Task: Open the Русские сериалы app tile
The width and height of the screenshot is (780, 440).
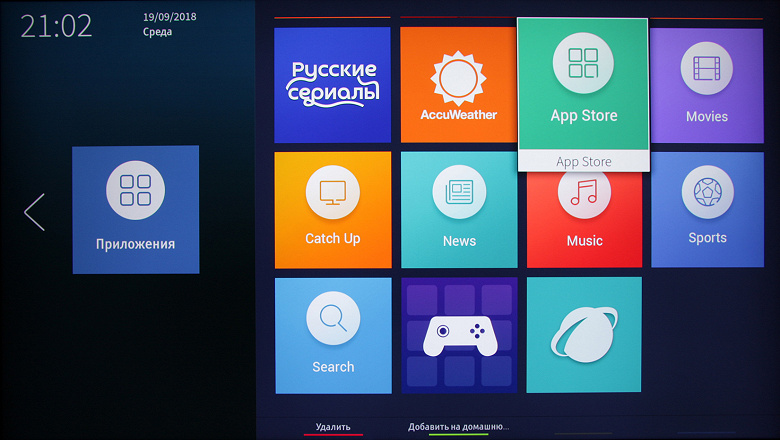Action: pyautogui.click(x=332, y=85)
